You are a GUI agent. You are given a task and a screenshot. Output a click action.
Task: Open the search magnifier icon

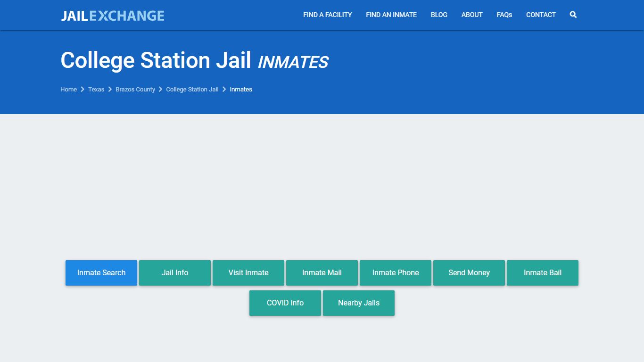tap(573, 15)
